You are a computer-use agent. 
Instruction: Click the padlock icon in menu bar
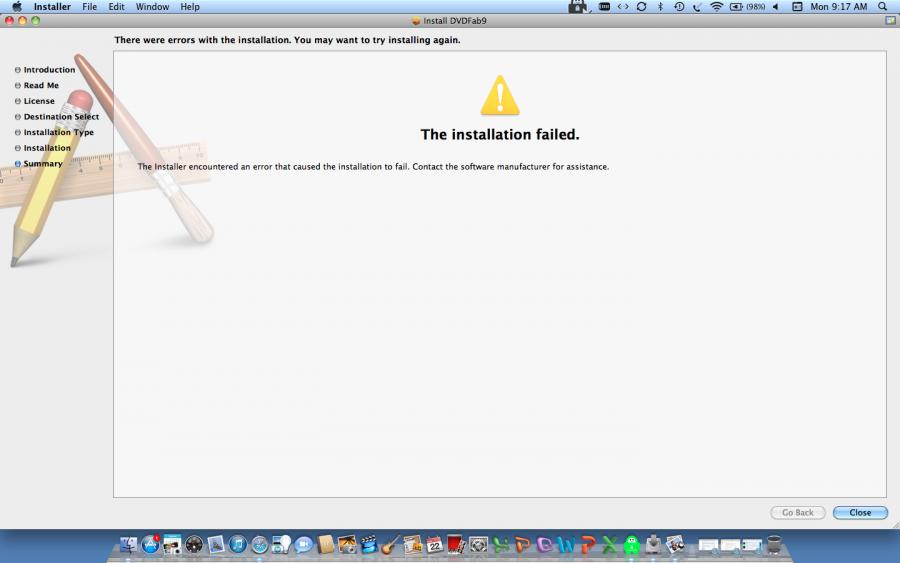coord(577,6)
